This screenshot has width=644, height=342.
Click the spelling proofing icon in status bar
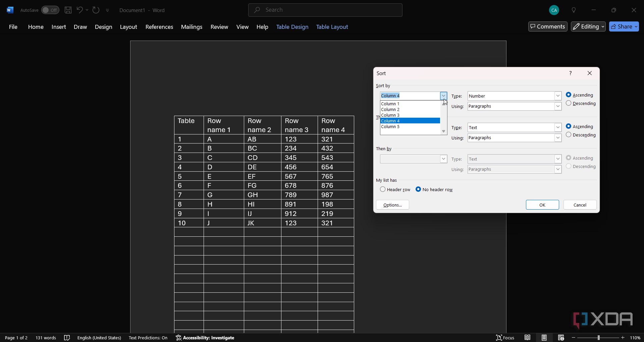(x=67, y=338)
